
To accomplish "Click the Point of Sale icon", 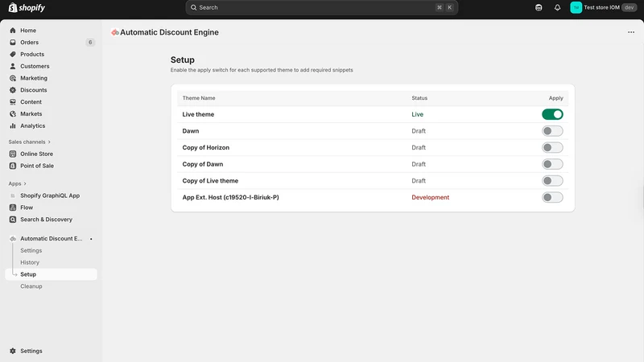I will click(x=13, y=166).
